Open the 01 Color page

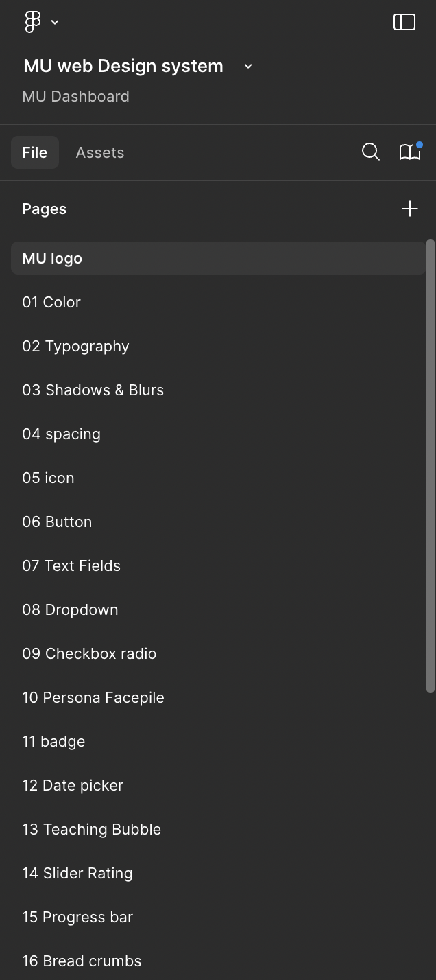pyautogui.click(x=51, y=302)
